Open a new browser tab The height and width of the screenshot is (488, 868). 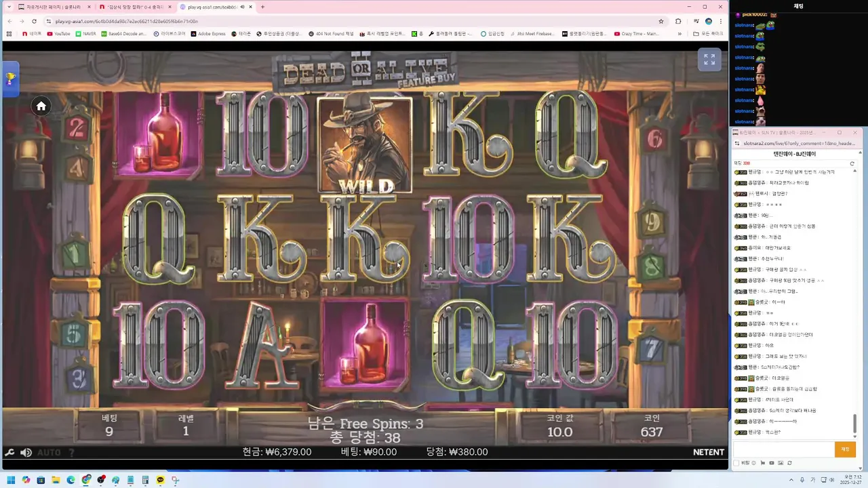pos(263,7)
